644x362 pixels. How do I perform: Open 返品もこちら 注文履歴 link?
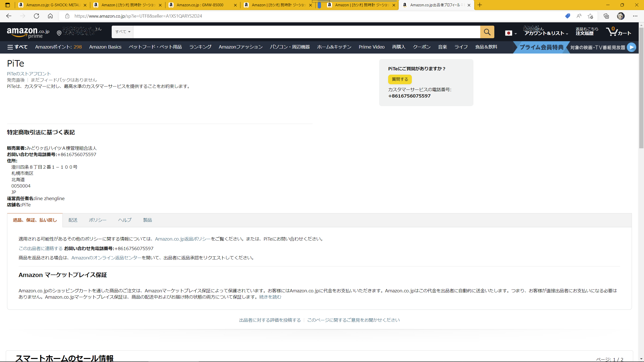pyautogui.click(x=587, y=31)
